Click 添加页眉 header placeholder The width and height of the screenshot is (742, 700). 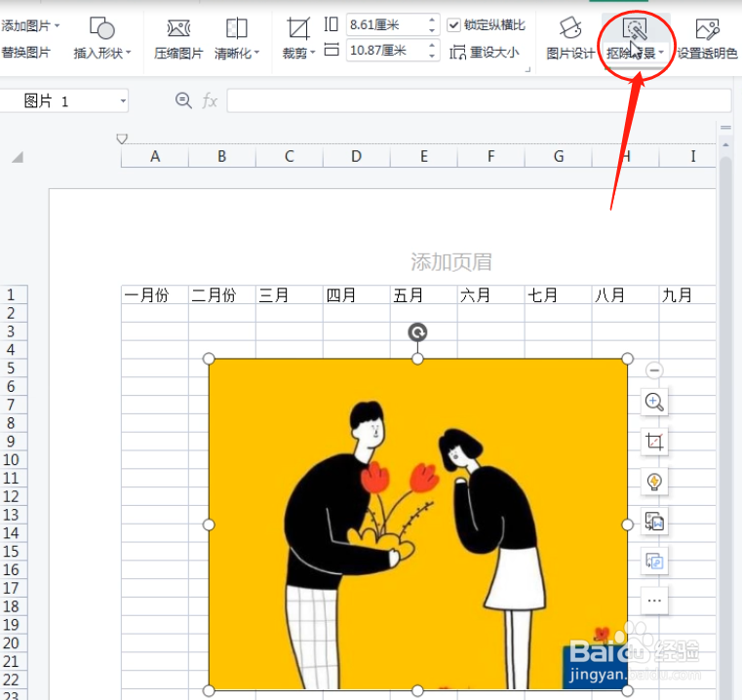pos(451,261)
